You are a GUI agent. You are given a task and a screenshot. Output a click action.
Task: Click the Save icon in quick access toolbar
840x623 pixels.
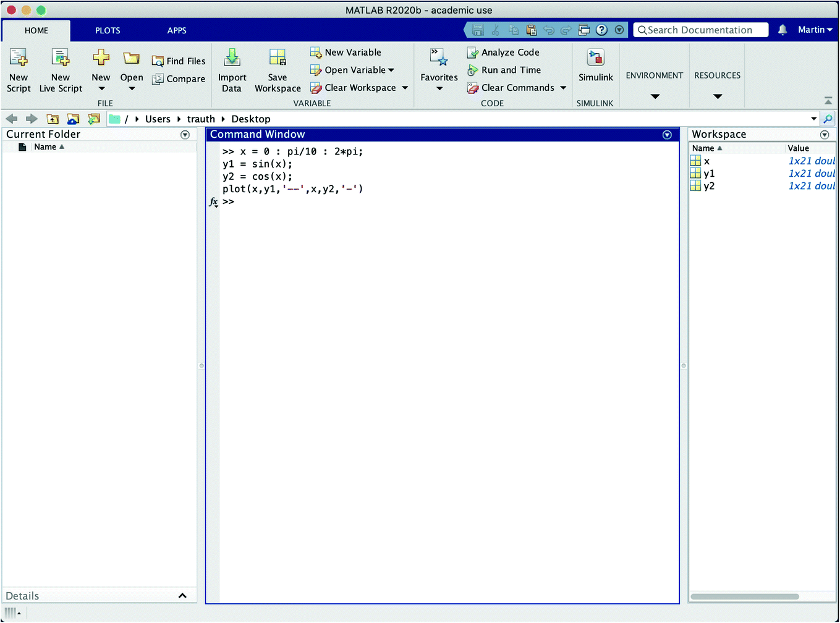click(477, 30)
